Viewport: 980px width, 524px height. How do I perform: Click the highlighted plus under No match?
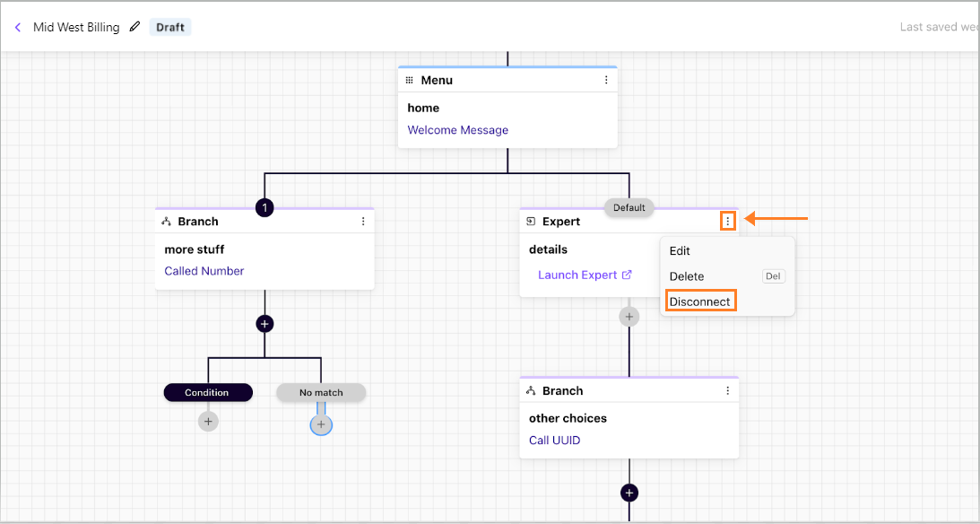tap(321, 424)
